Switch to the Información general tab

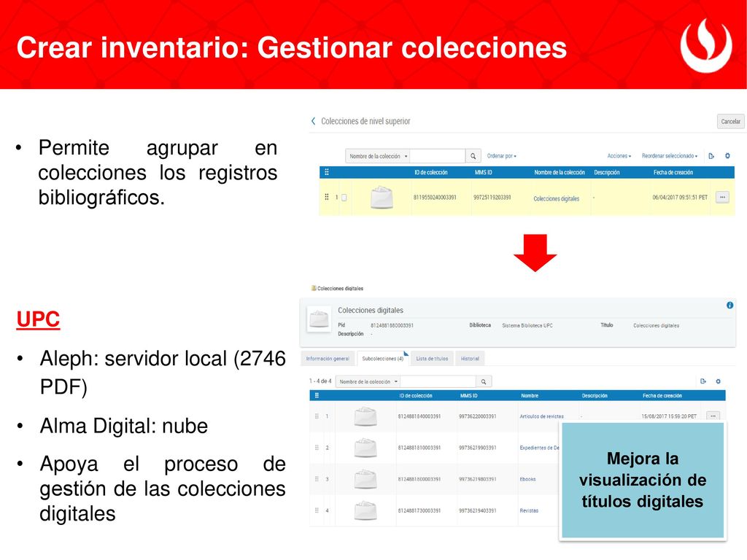tap(328, 359)
